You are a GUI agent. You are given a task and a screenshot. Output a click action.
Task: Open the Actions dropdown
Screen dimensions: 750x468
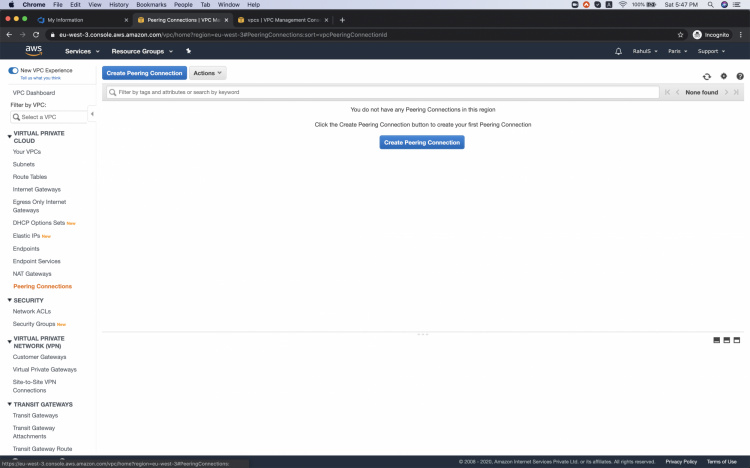click(207, 73)
